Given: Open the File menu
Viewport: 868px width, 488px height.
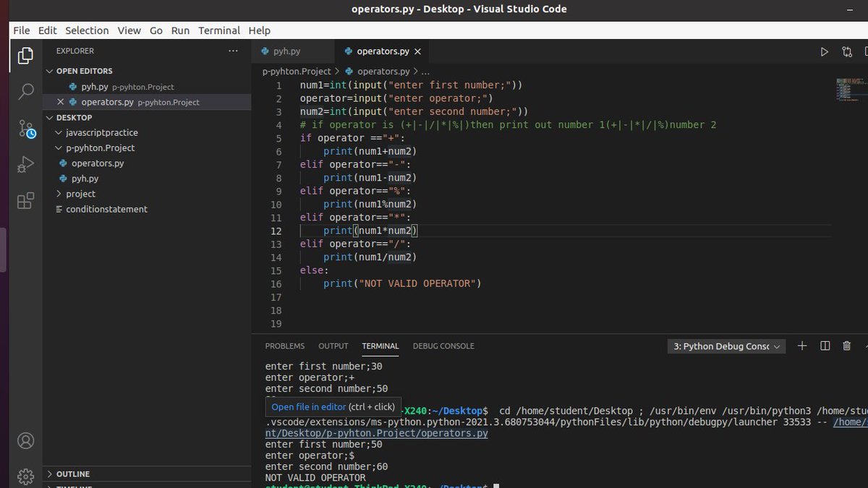Looking at the screenshot, I should [22, 30].
